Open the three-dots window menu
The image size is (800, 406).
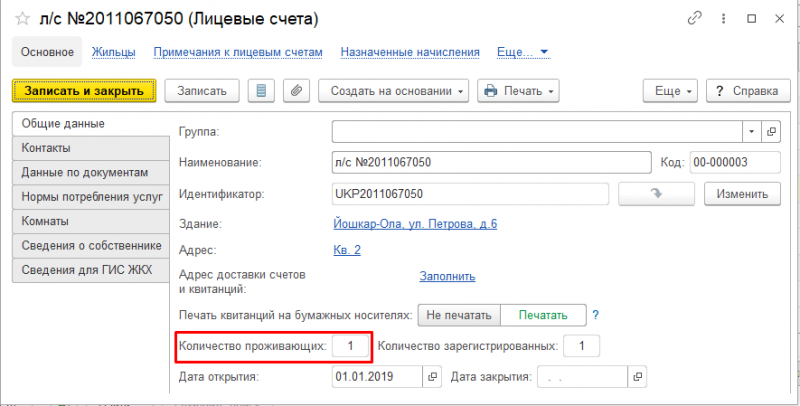[723, 19]
